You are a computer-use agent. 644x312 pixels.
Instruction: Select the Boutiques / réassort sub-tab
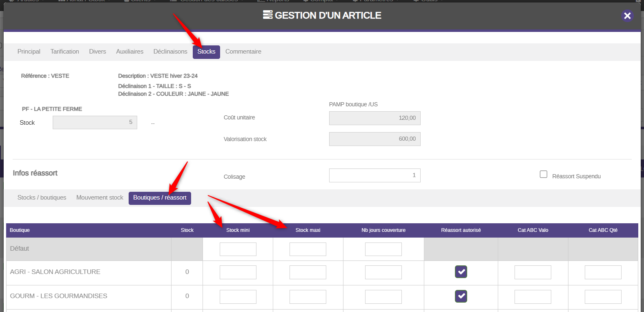coord(160,198)
